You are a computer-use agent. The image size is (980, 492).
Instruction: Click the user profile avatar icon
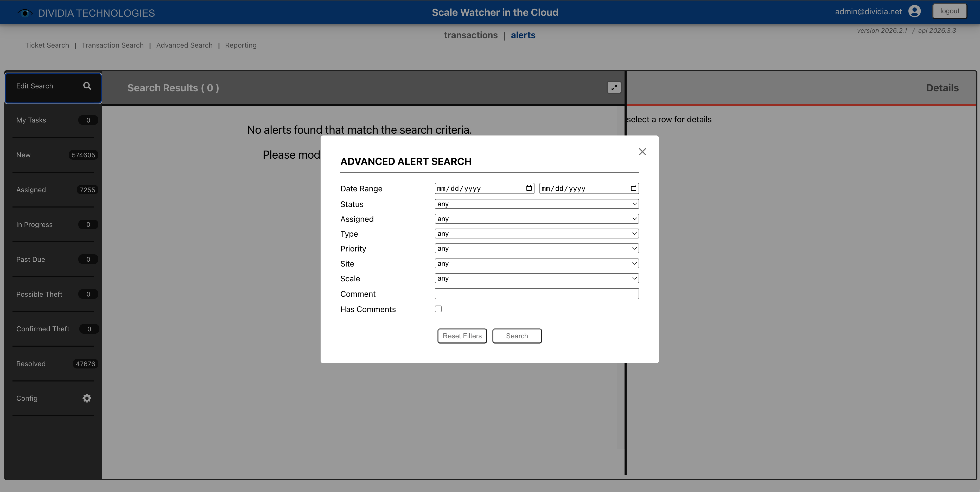coord(914,11)
